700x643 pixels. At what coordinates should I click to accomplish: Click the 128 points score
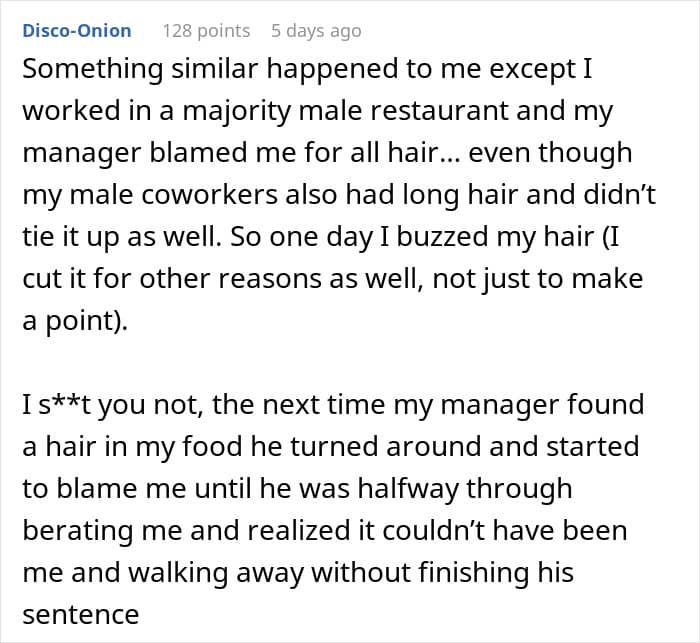tap(206, 31)
